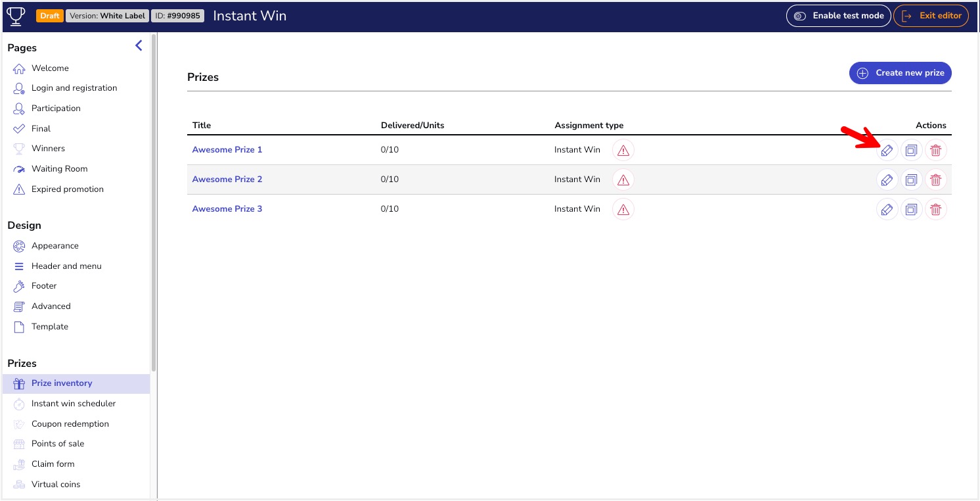Open Awesome Prize 3 link
Viewport: 980px width, 501px height.
pyautogui.click(x=227, y=209)
